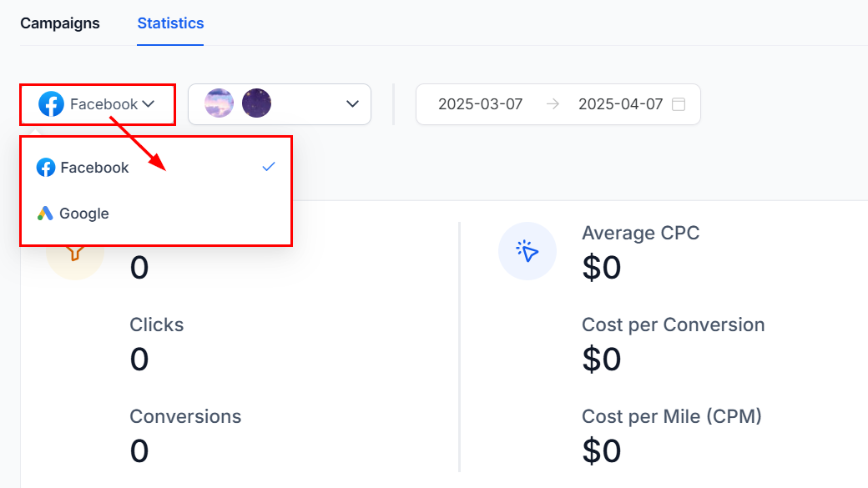Click the Cost per Conversion value
868x488 pixels.
[x=602, y=359]
